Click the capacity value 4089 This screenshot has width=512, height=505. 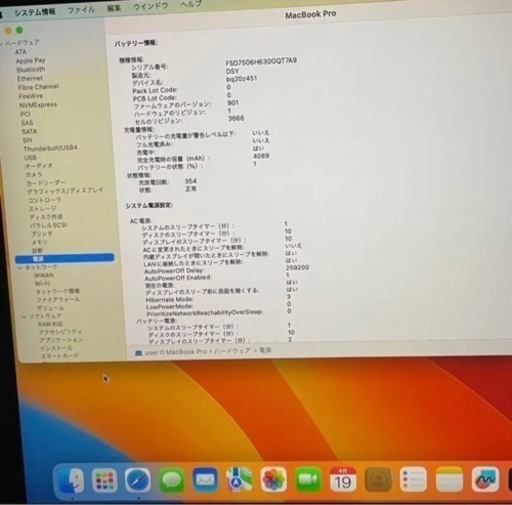[x=261, y=156]
